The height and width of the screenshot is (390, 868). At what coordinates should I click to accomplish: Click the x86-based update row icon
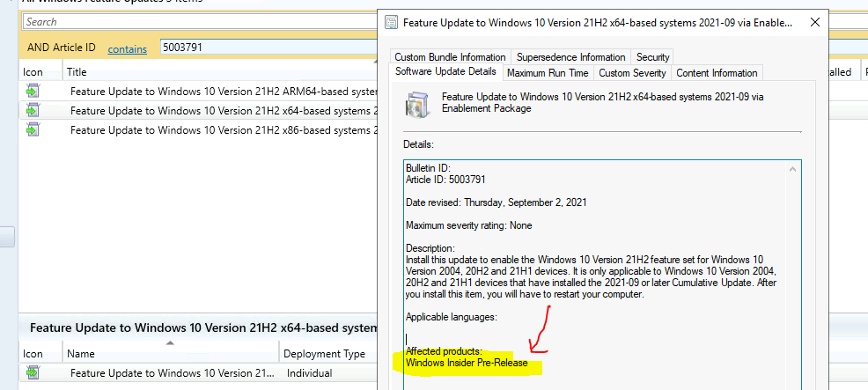point(33,129)
